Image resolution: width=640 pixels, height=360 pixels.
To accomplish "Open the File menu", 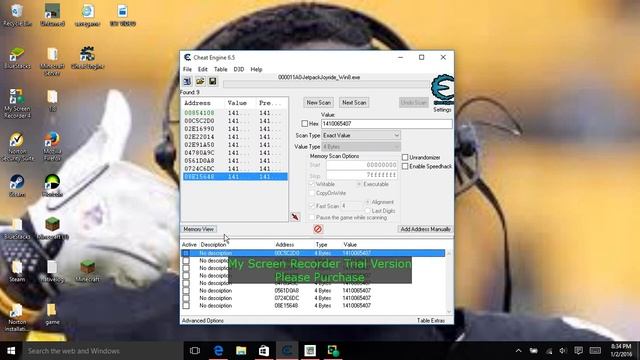I will (x=187, y=69).
